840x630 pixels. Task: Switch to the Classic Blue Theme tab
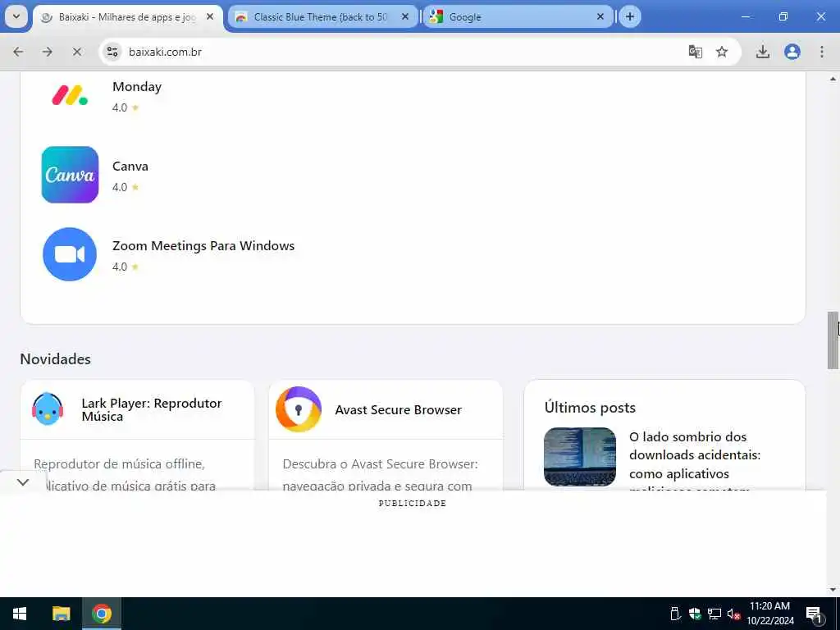coord(322,17)
